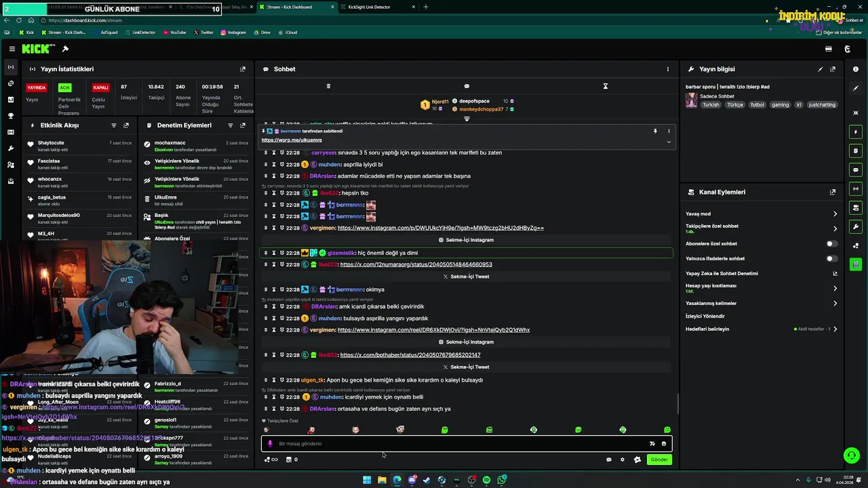Click the gavel moderation icon next to Kick logo
Image resolution: width=868 pixels, height=488 pixels.
(65, 49)
